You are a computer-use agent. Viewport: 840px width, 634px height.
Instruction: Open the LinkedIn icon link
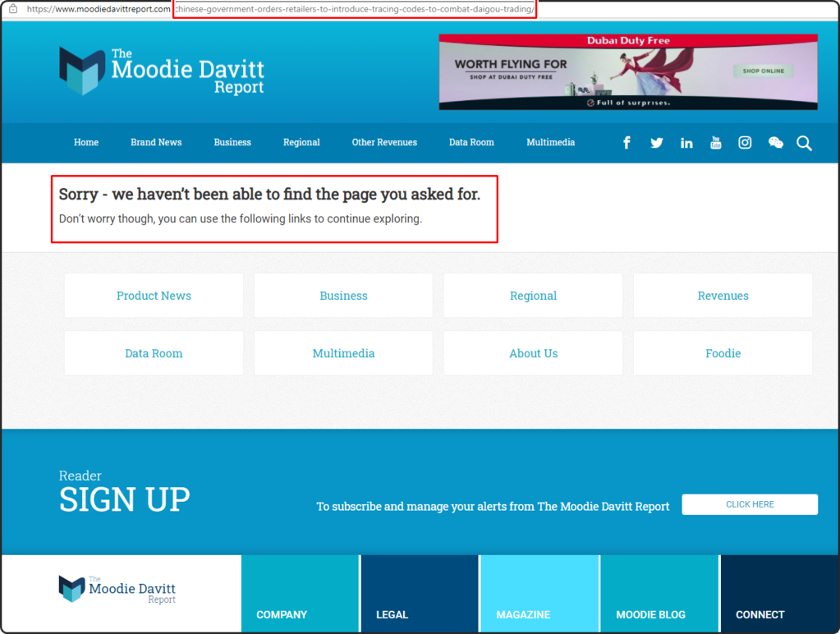coord(686,143)
